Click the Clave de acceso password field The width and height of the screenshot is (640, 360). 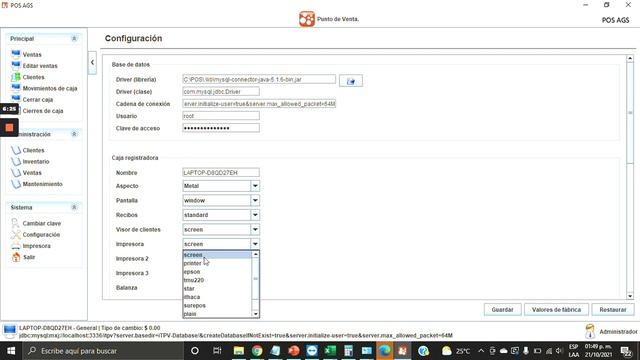click(221, 128)
